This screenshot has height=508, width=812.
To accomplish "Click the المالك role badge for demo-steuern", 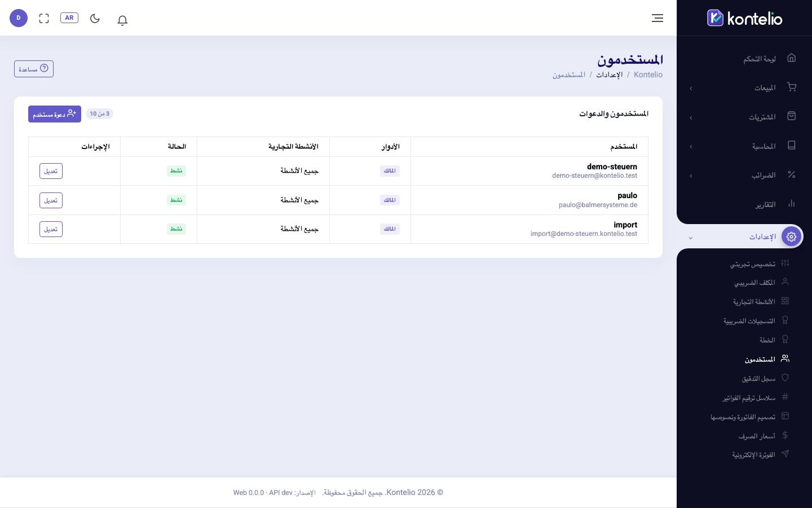I will [390, 171].
